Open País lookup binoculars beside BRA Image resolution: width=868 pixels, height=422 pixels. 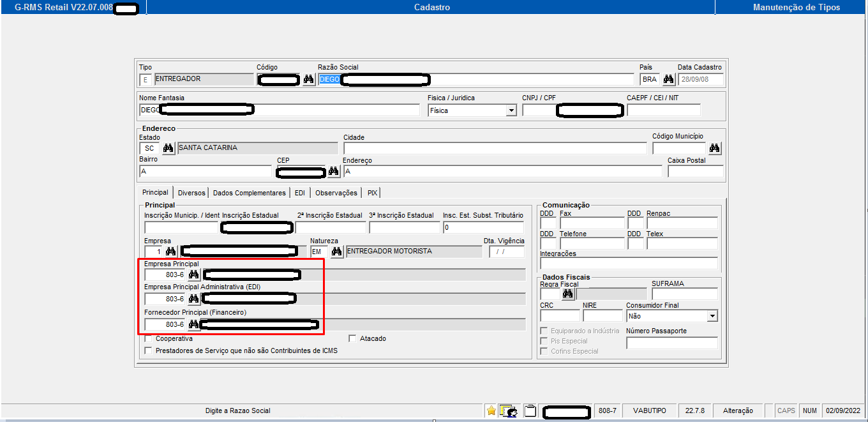tap(669, 80)
